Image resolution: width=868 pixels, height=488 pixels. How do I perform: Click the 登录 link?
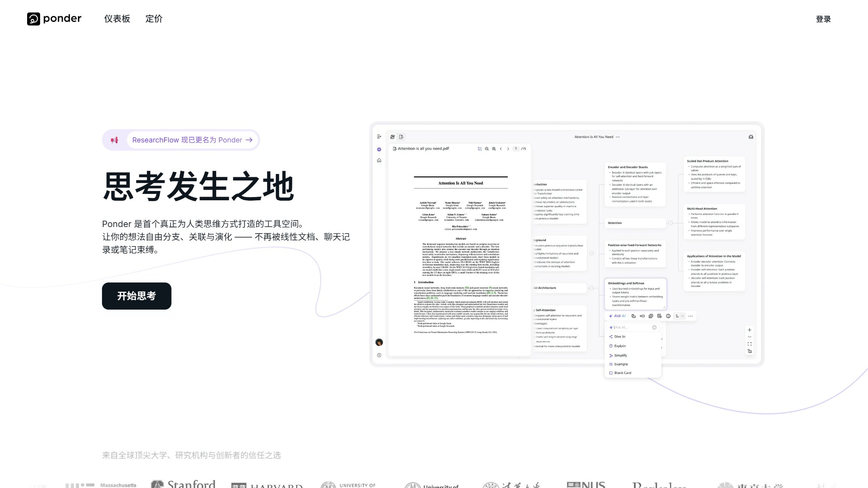823,19
